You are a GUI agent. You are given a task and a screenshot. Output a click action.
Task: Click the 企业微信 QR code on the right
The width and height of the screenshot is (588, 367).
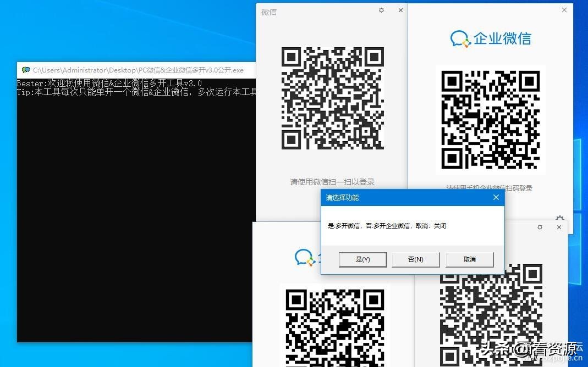pyautogui.click(x=491, y=120)
